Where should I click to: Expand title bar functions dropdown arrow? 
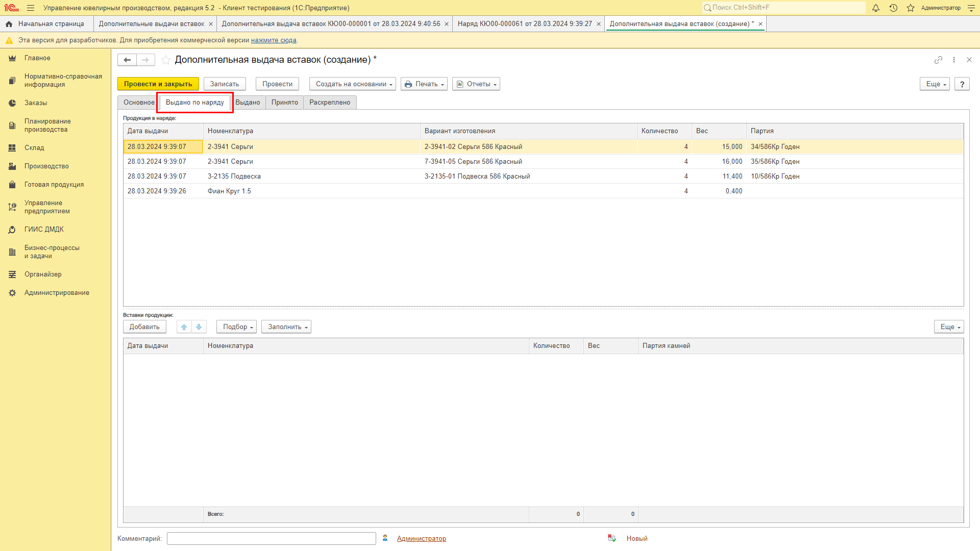point(971,8)
